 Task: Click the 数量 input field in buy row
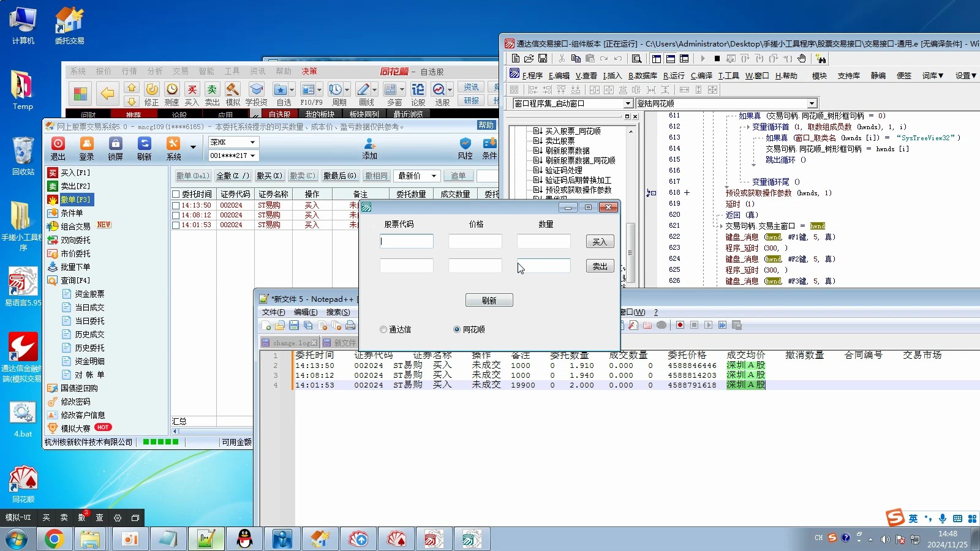coord(544,241)
